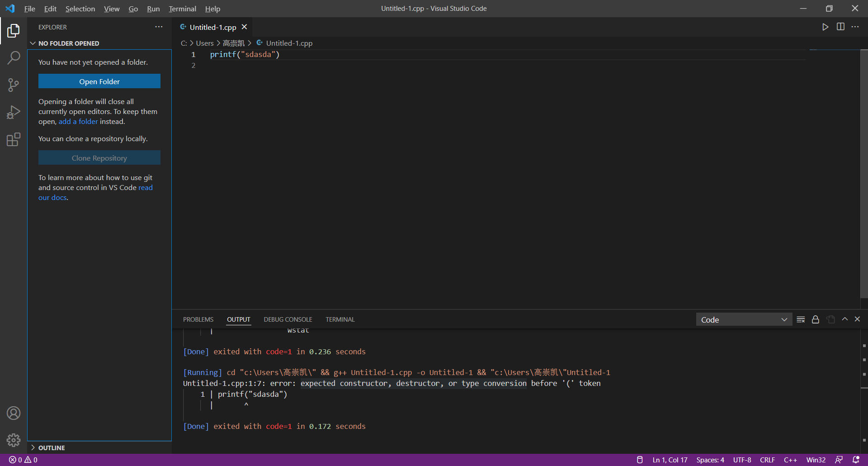Open the View menu

(x=112, y=9)
